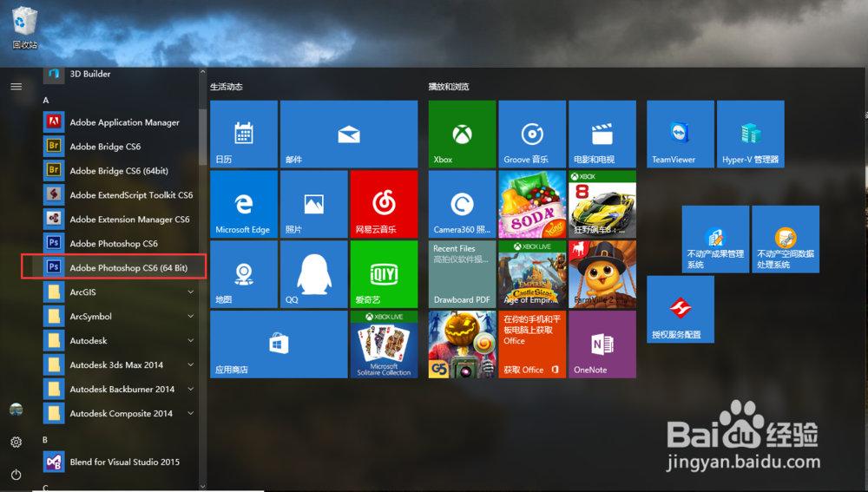Open the Store (应用商店) tile
Image resolution: width=868 pixels, height=492 pixels.
(x=279, y=344)
